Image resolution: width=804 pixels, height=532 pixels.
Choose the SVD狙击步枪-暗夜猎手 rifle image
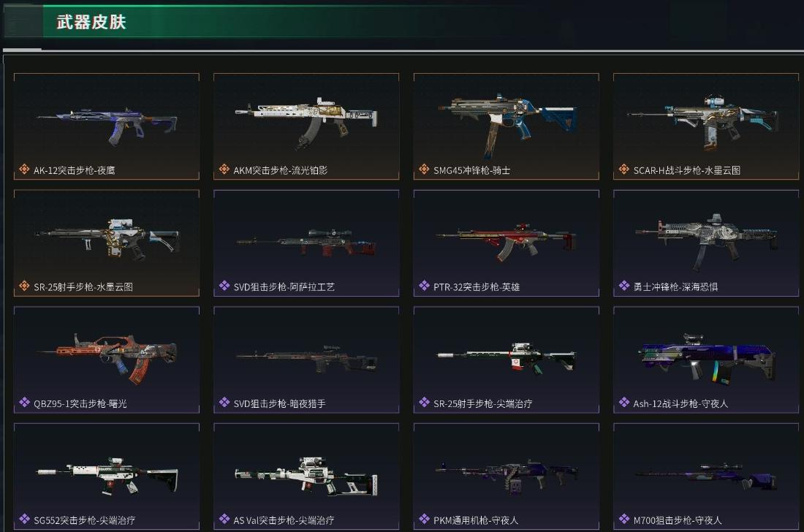tap(306, 359)
